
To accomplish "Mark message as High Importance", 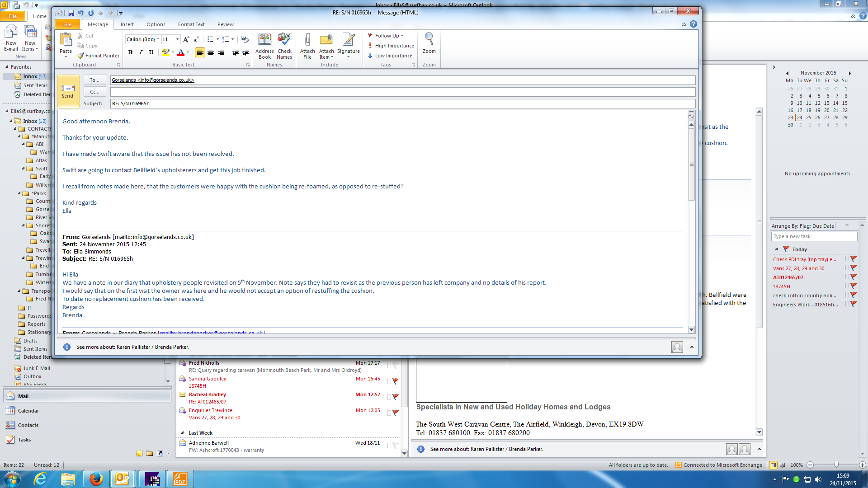I will [x=391, y=46].
